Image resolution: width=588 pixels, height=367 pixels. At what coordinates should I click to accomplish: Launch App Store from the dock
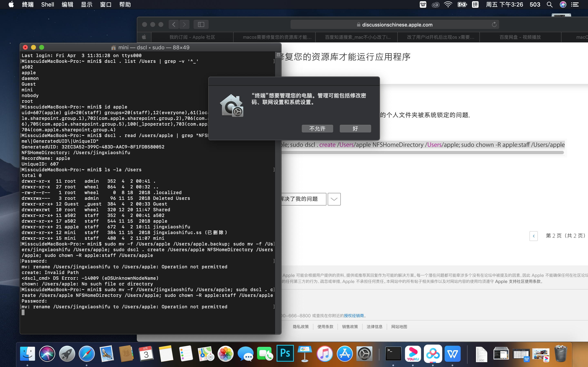(x=345, y=353)
